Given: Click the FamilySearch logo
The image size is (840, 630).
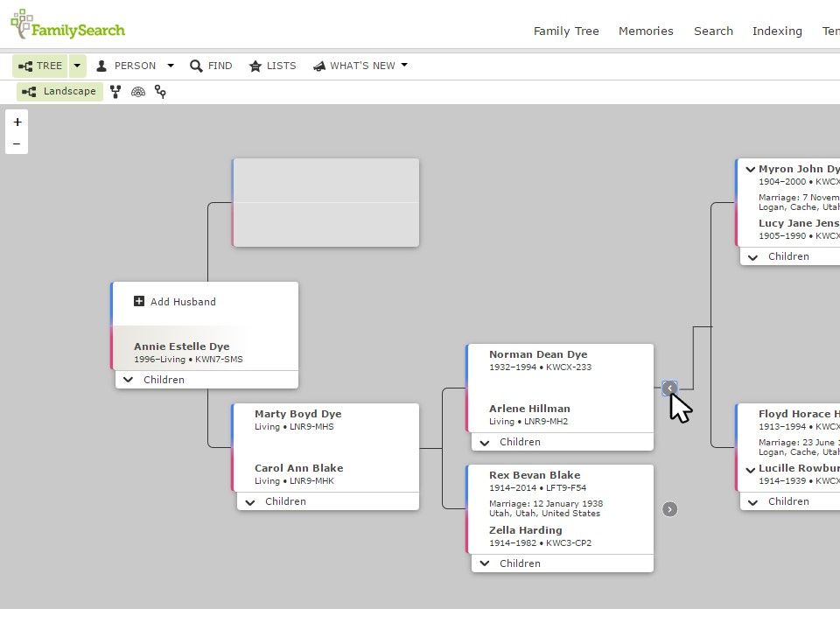Looking at the screenshot, I should coord(68,24).
